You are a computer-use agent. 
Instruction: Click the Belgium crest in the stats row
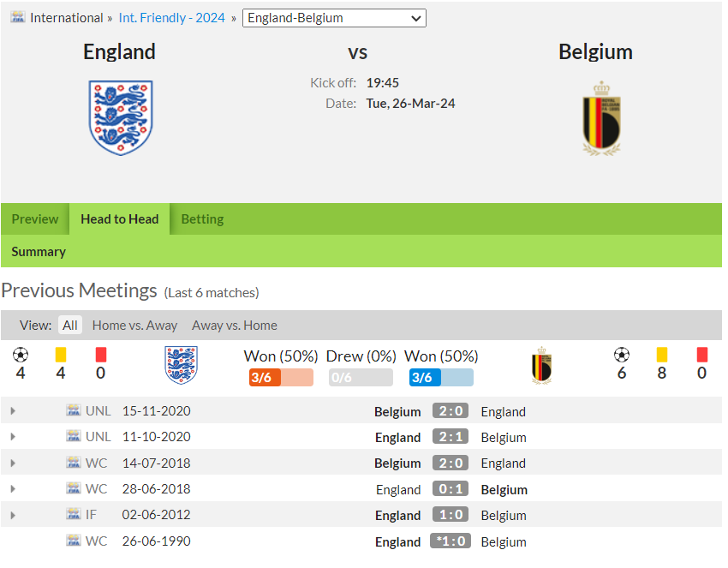(541, 366)
